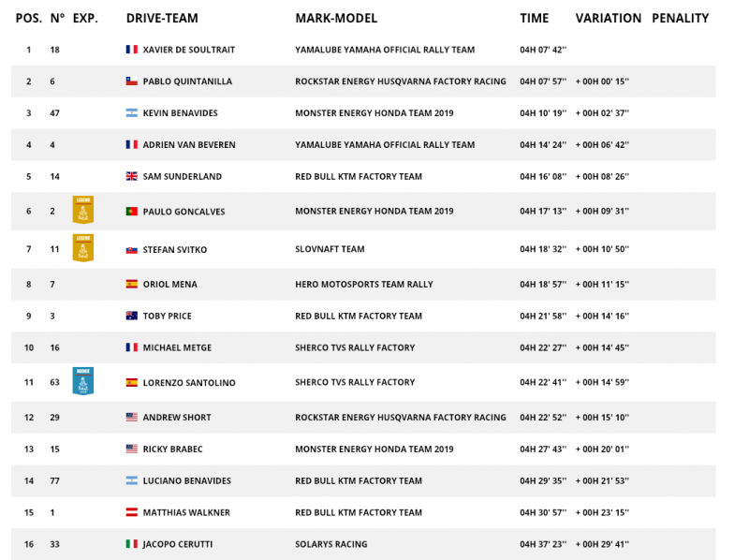The image size is (749, 560).
Task: Open Kevin Benavides rider entry
Action: click(x=180, y=113)
